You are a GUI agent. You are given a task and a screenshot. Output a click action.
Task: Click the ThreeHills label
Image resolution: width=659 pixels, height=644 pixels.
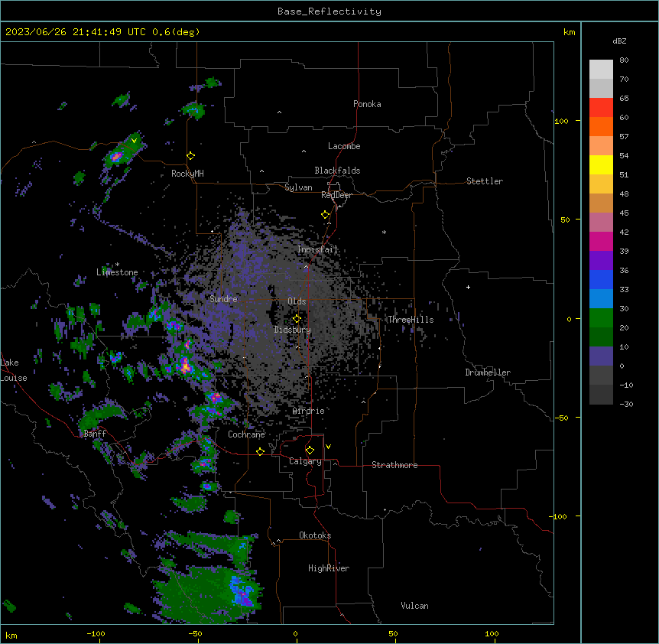[x=411, y=320]
